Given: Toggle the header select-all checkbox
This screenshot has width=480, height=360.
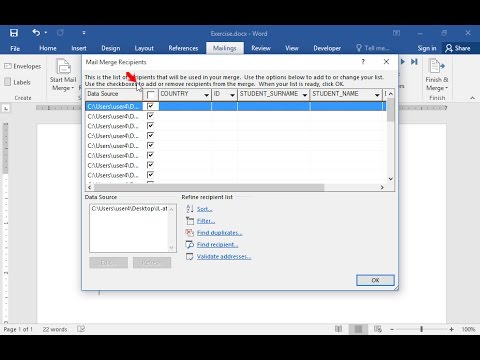Looking at the screenshot, I should (151, 95).
